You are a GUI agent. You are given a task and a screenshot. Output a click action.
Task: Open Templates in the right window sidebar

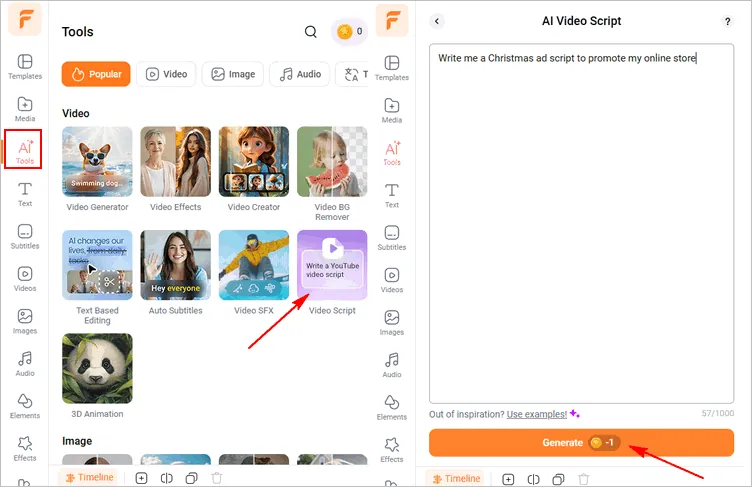click(x=392, y=68)
